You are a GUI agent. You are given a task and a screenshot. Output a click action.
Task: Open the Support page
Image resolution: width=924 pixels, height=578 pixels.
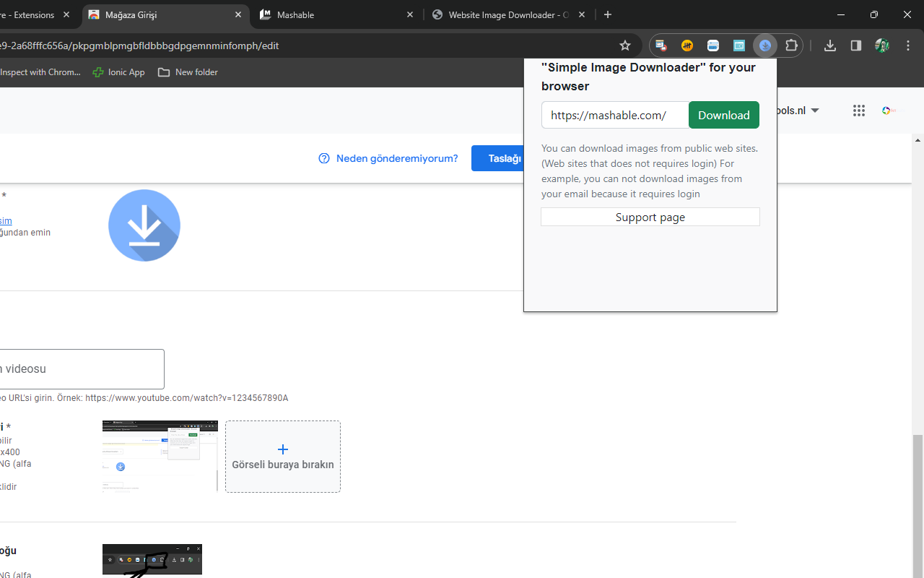click(650, 216)
